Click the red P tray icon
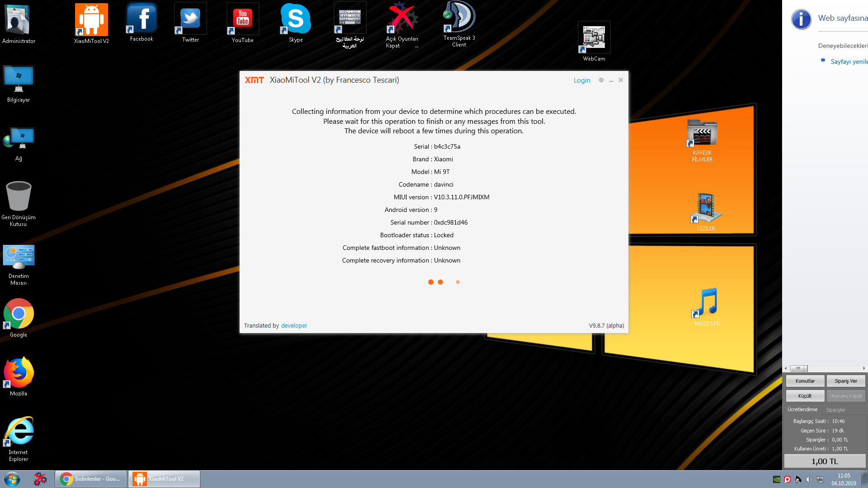Viewport: 868px width, 488px height. 787,479
